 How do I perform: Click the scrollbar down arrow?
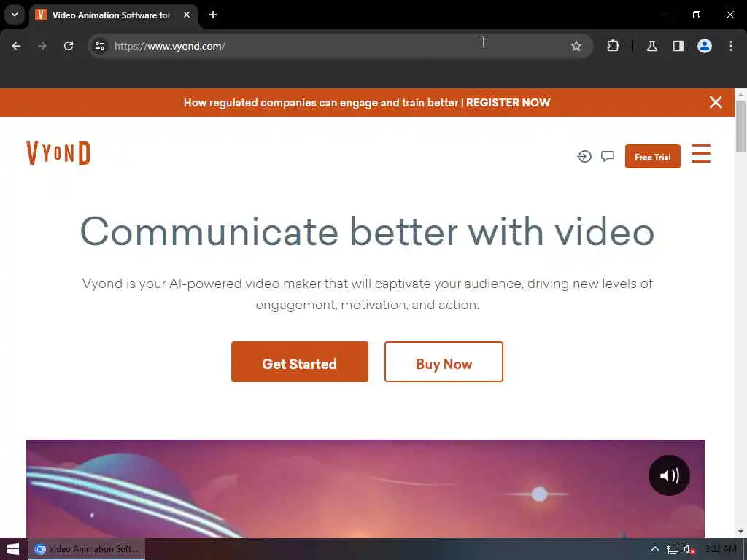[x=740, y=531]
